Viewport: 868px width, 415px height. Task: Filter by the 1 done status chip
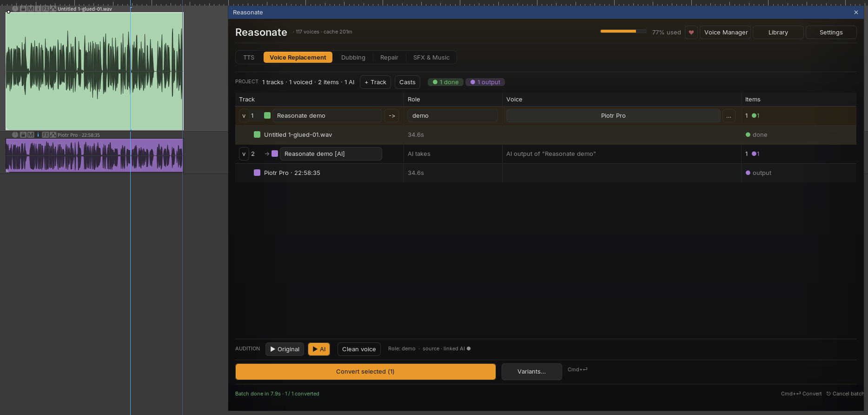point(445,82)
